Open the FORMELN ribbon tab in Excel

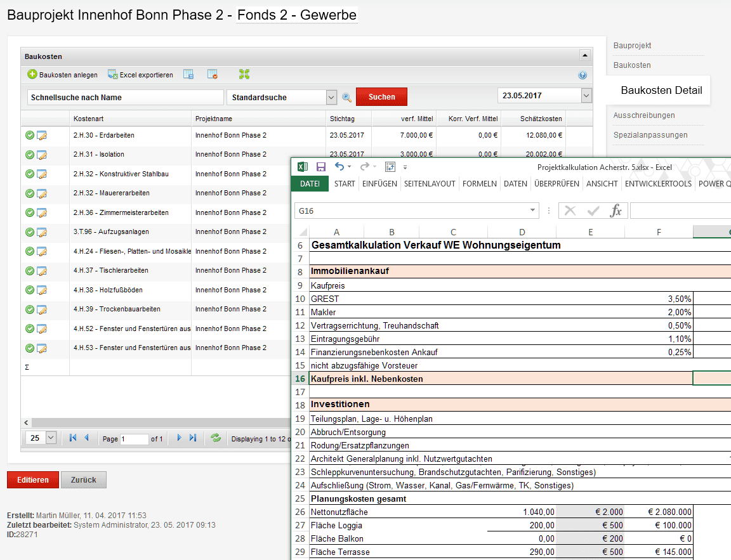coord(479,184)
